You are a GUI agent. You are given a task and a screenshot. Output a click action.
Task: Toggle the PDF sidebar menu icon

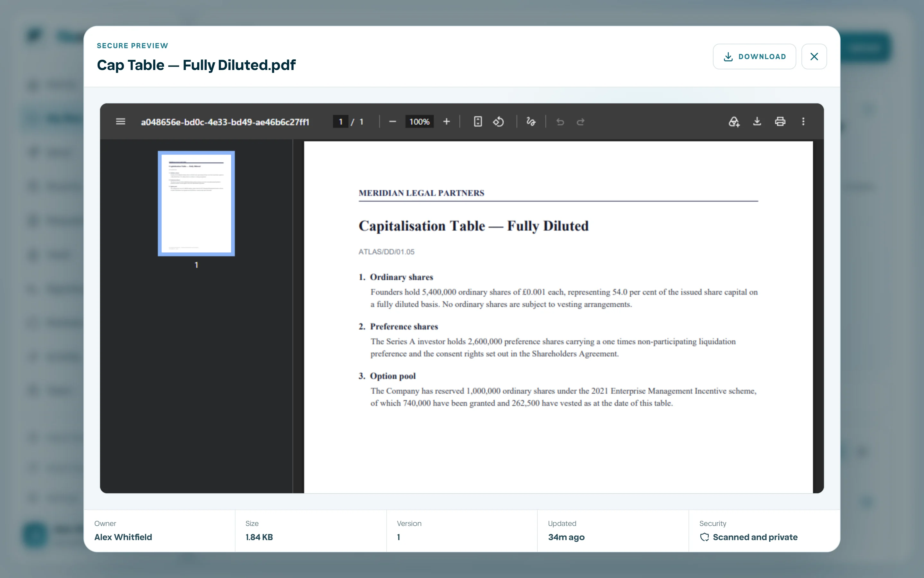click(x=120, y=122)
